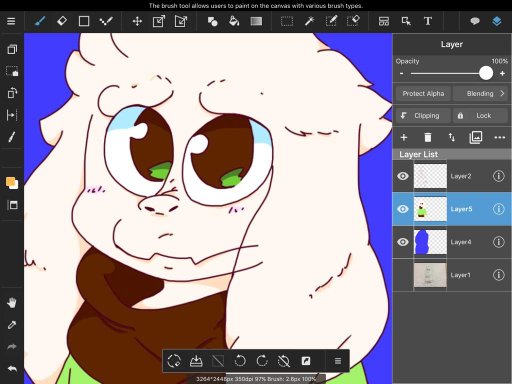
Task: Open the main hamburger menu
Action: (x=11, y=21)
